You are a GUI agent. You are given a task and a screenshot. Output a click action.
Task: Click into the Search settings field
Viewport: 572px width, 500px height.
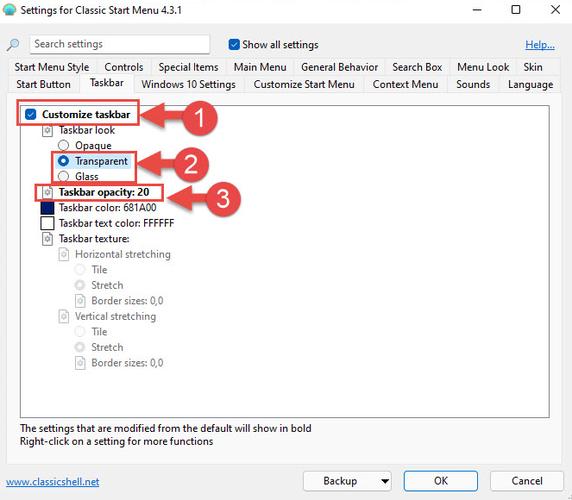[120, 44]
